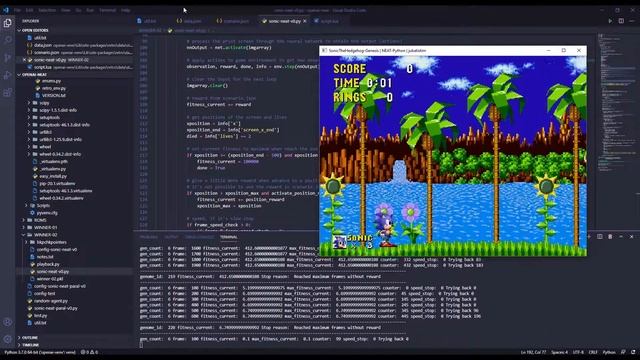
Task: Kill terminal with the trash icon
Action: [x=610, y=237]
